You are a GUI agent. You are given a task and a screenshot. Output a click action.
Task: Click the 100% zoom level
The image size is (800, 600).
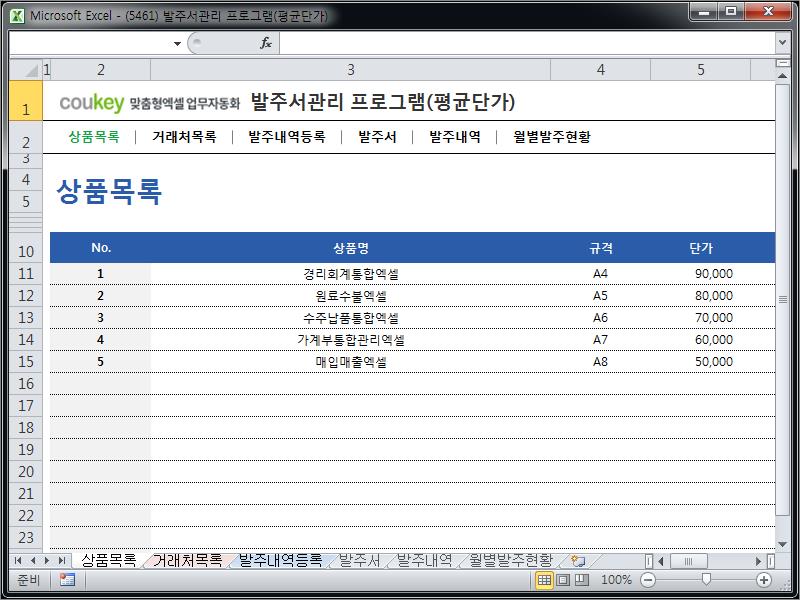616,580
